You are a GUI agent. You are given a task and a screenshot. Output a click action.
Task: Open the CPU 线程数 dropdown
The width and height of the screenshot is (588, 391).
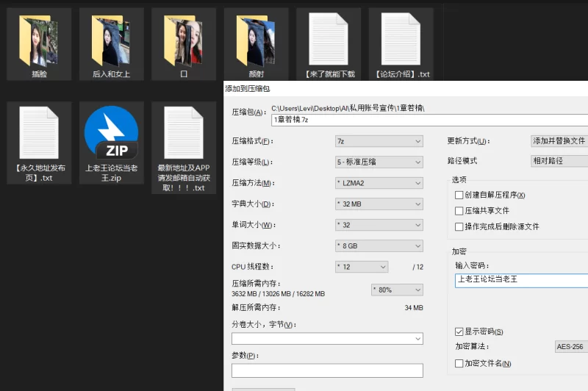[361, 267]
